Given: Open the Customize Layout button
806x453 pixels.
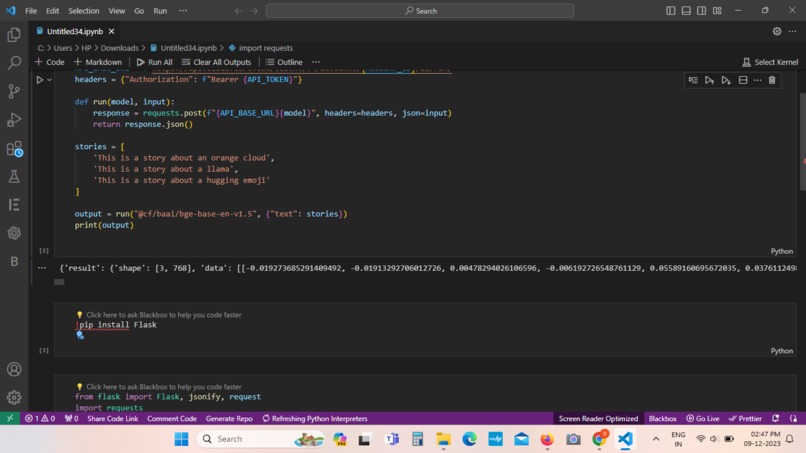Looking at the screenshot, I should point(717,11).
